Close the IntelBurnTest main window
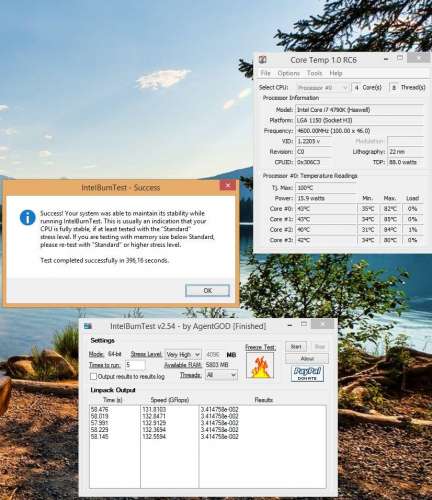This screenshot has height=500, width=432. coord(323,324)
